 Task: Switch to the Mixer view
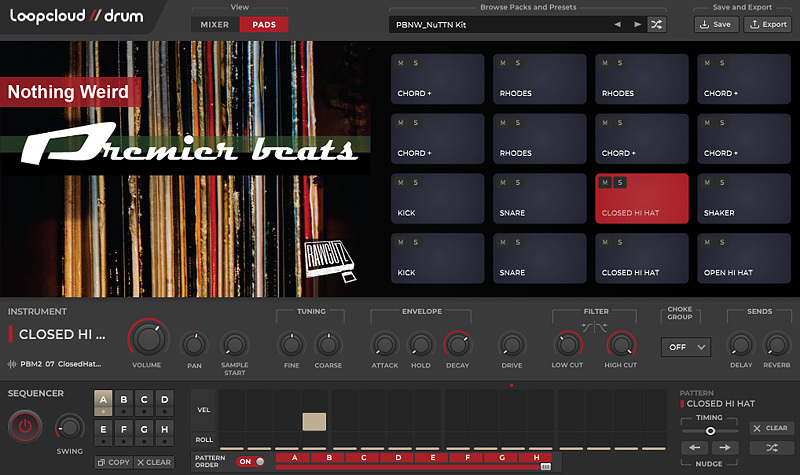coord(214,24)
